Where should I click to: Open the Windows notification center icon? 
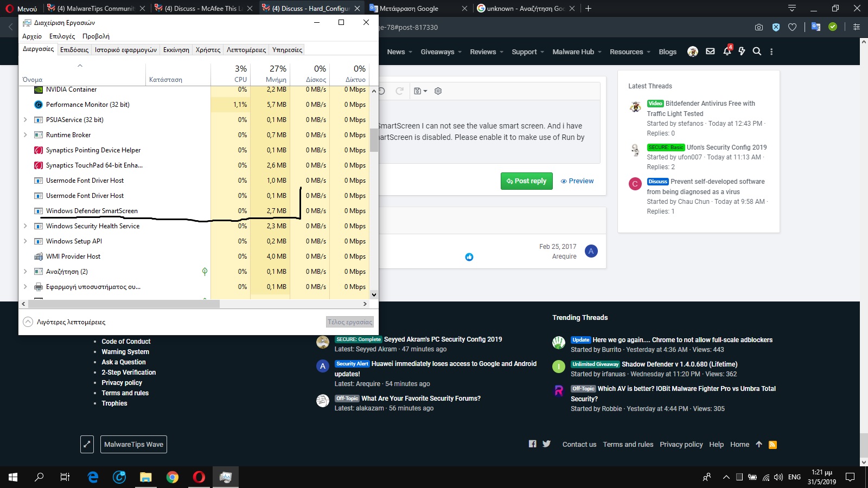click(850, 477)
